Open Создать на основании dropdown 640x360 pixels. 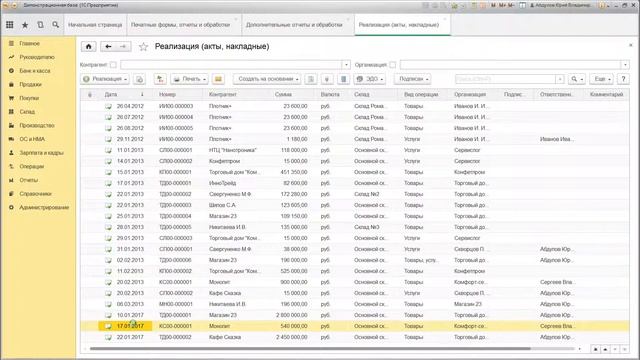267,79
